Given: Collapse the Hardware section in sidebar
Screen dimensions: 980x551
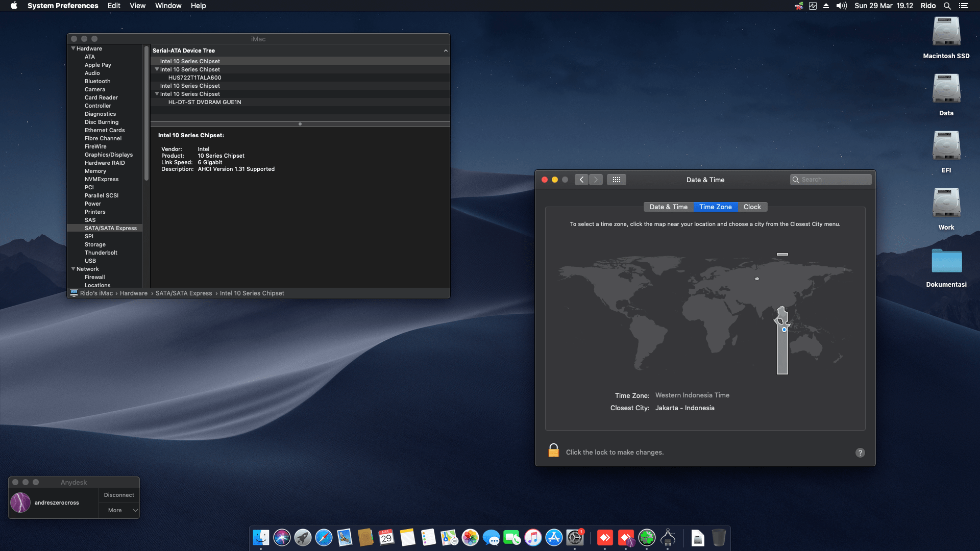Looking at the screenshot, I should click(73, 48).
